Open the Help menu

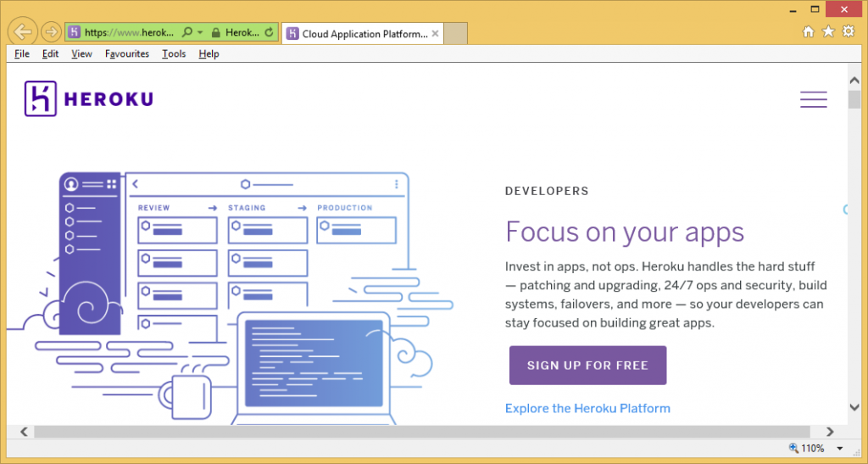(x=209, y=53)
